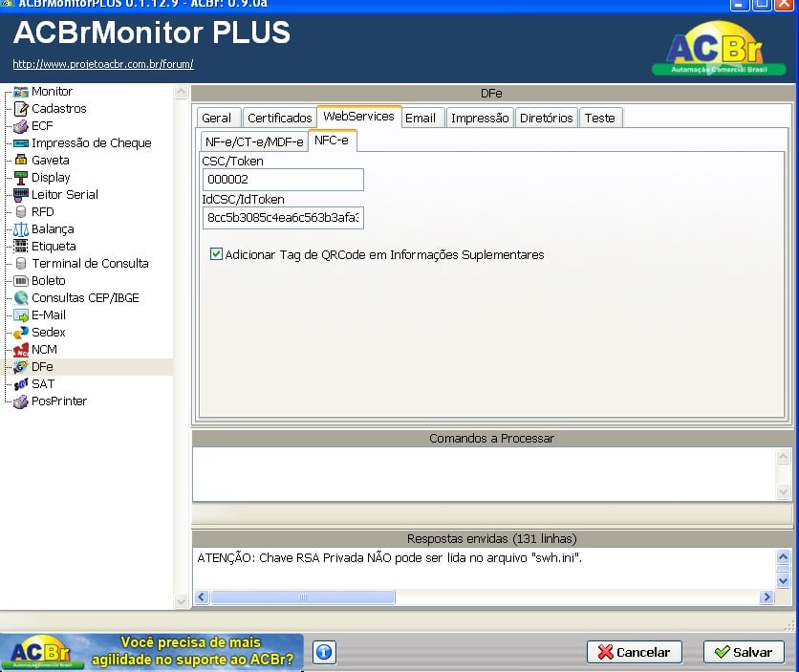
Task: Select Cadastros label in the sidebar
Action: coord(59,109)
